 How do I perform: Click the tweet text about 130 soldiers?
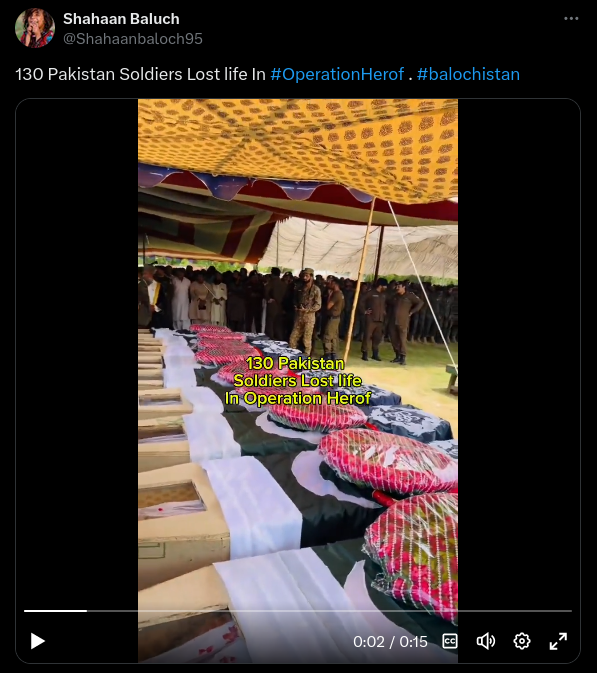[140, 74]
